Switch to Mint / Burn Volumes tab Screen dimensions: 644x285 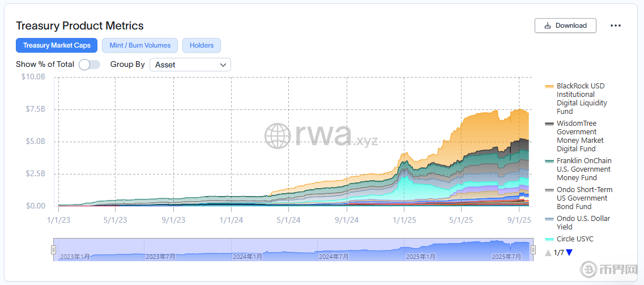click(x=140, y=45)
